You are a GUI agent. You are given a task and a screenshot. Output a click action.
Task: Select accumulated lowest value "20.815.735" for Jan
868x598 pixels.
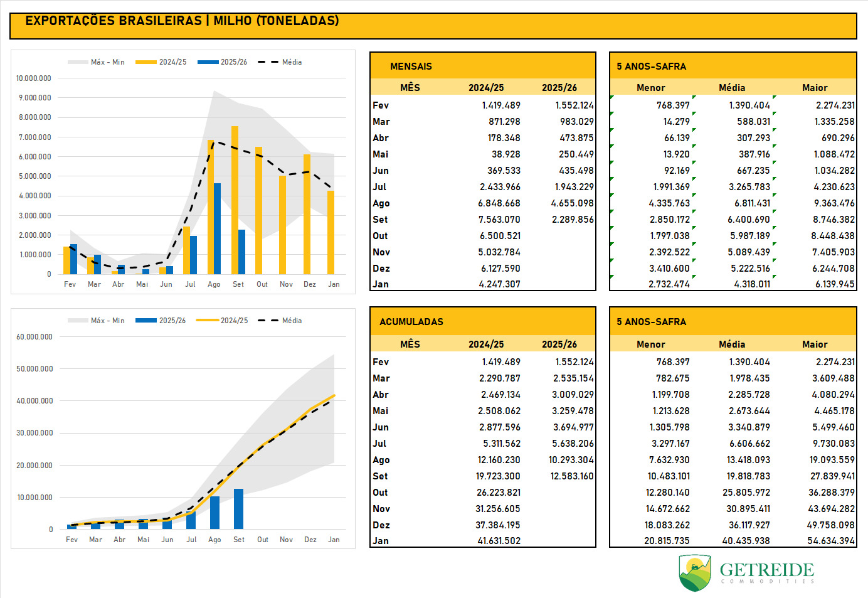pyautogui.click(x=667, y=541)
